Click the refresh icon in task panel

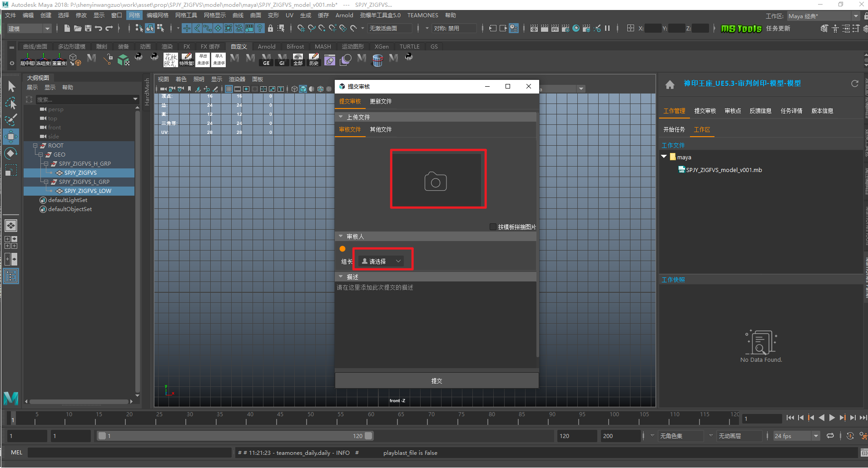click(x=854, y=84)
